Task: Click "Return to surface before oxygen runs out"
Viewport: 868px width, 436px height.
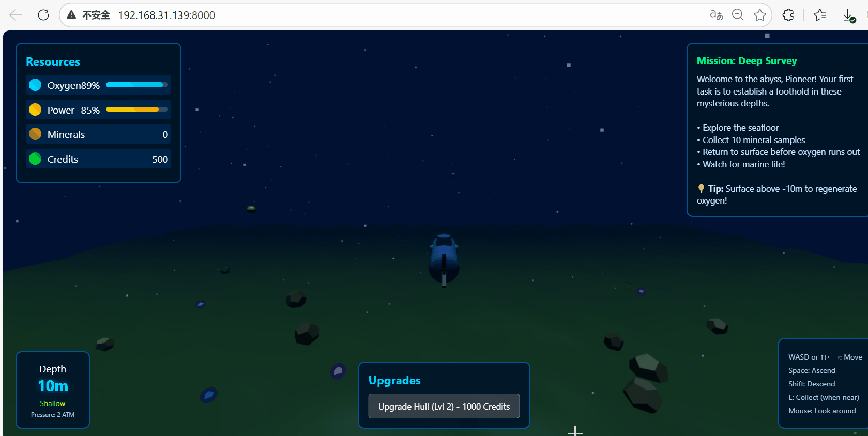Action: [781, 152]
